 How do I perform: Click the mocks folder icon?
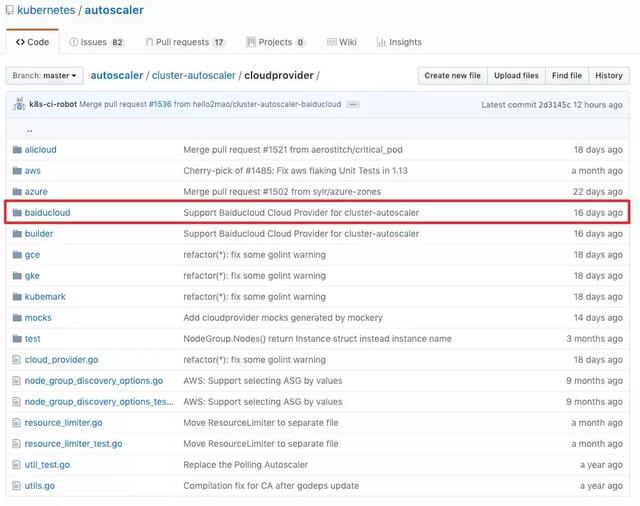tap(17, 318)
